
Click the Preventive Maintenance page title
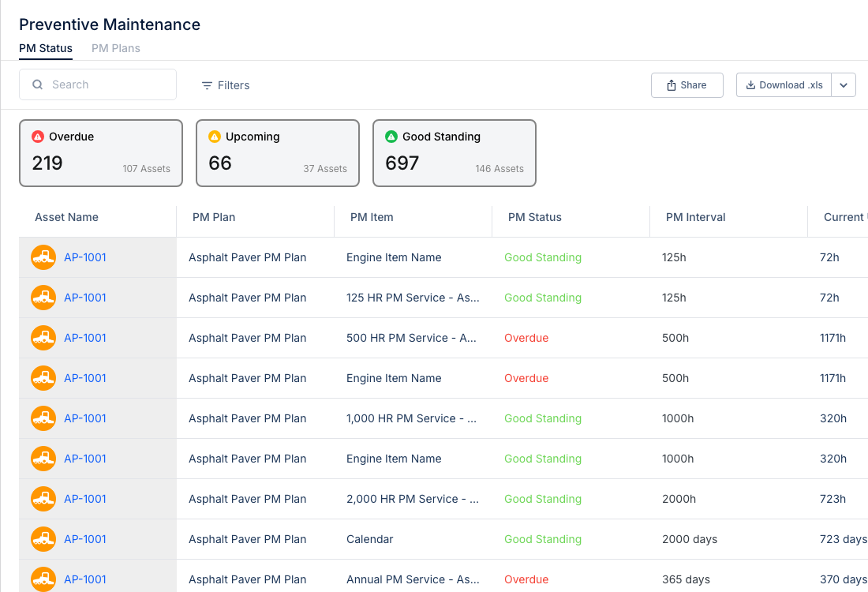point(110,24)
